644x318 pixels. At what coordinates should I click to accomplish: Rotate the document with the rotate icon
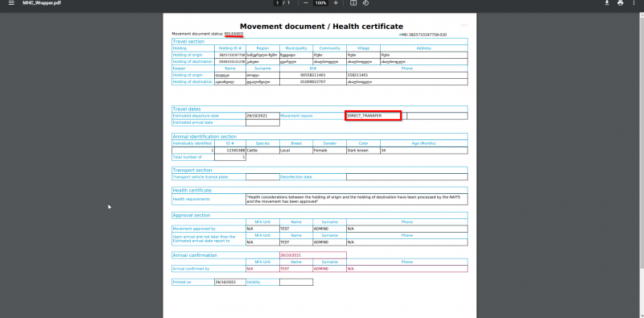click(x=365, y=3)
